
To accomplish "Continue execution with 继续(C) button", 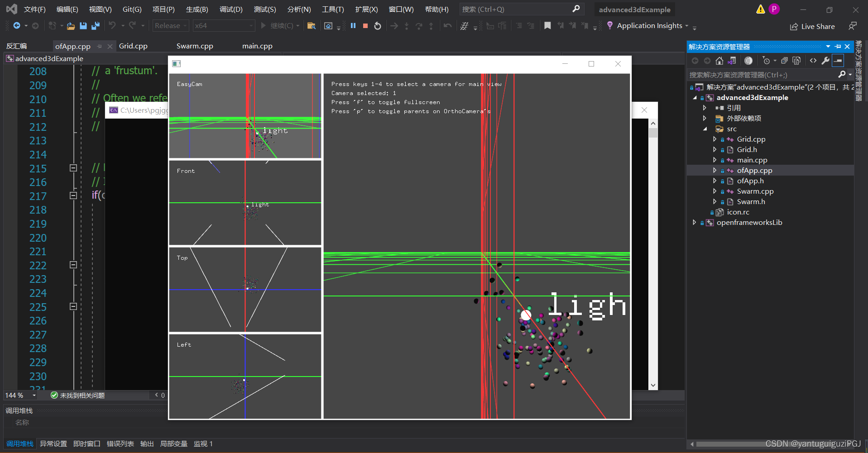I will [x=279, y=25].
